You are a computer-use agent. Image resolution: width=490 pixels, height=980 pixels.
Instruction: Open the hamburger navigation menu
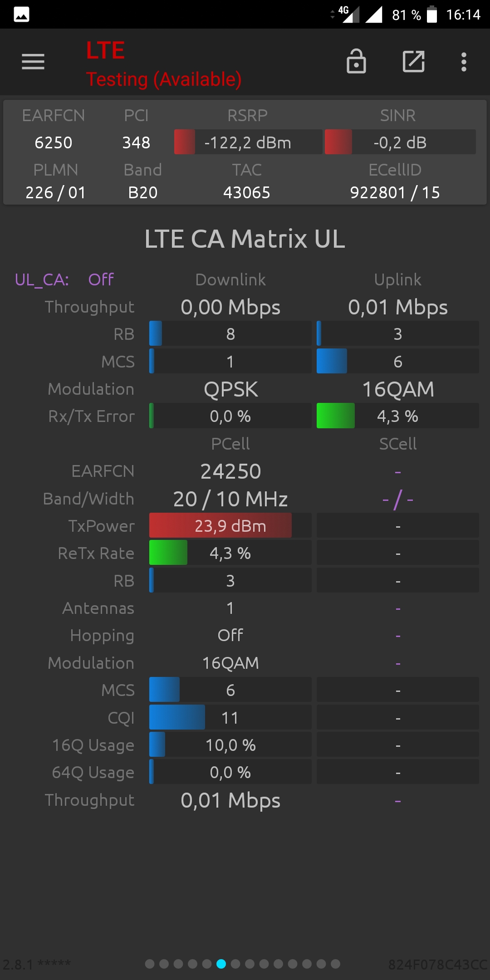coord(33,62)
